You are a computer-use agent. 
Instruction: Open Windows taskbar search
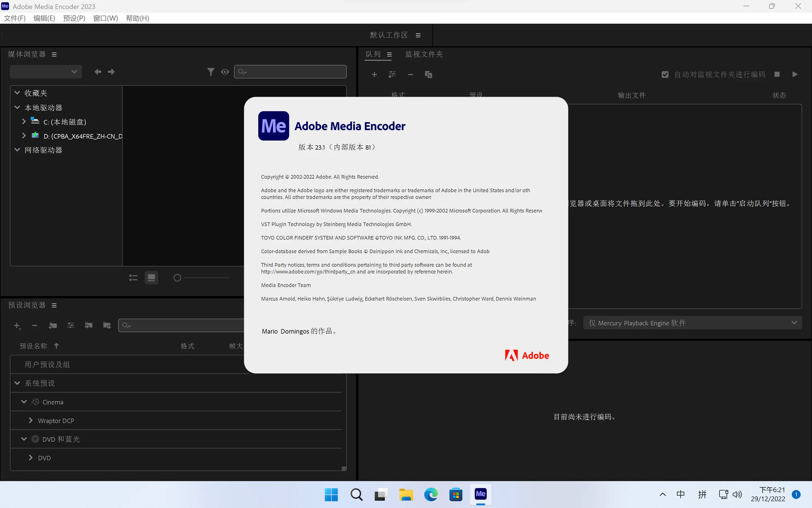click(x=356, y=494)
